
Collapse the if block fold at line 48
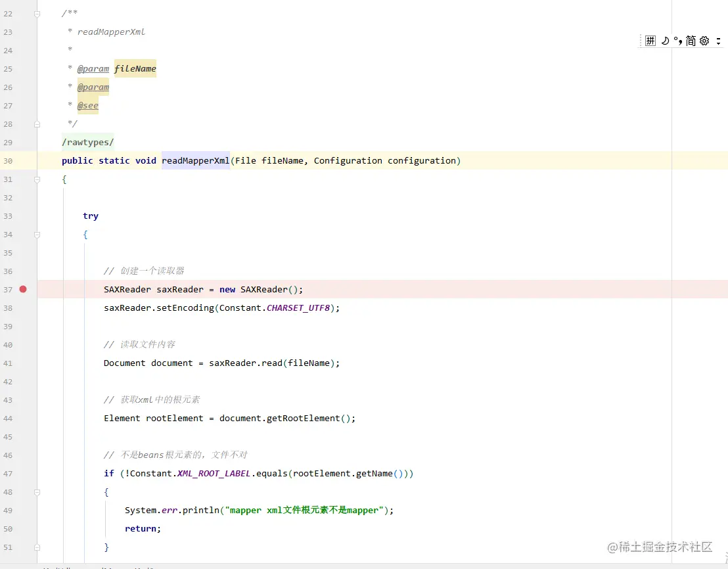click(37, 492)
